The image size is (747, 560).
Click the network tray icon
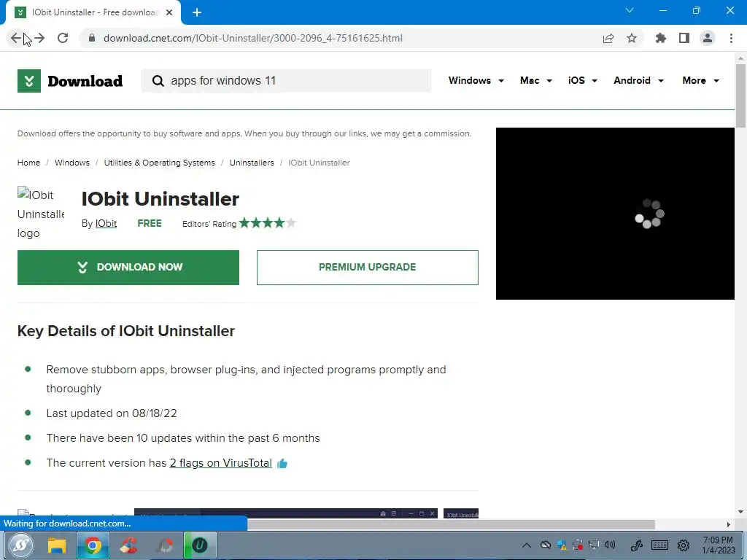click(x=594, y=545)
